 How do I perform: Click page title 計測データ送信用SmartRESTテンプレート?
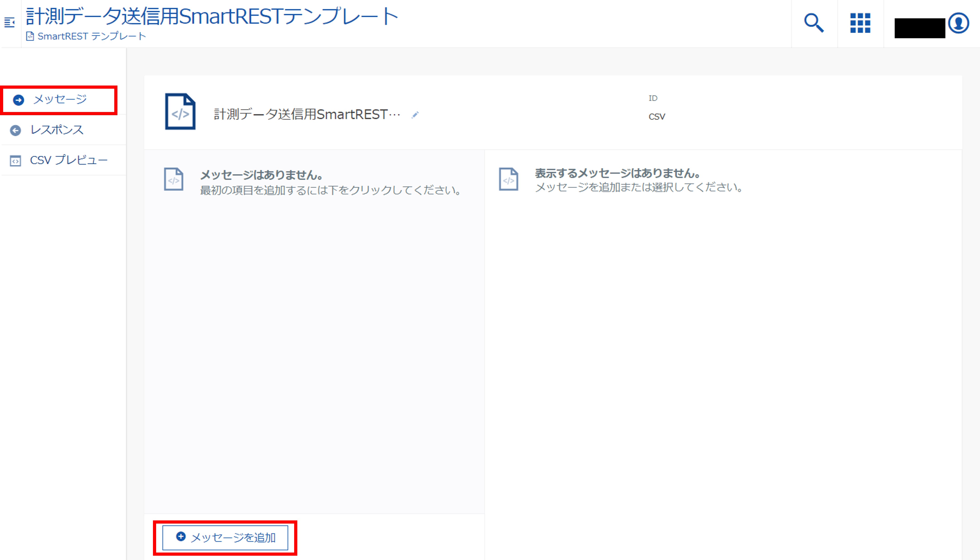tap(212, 16)
